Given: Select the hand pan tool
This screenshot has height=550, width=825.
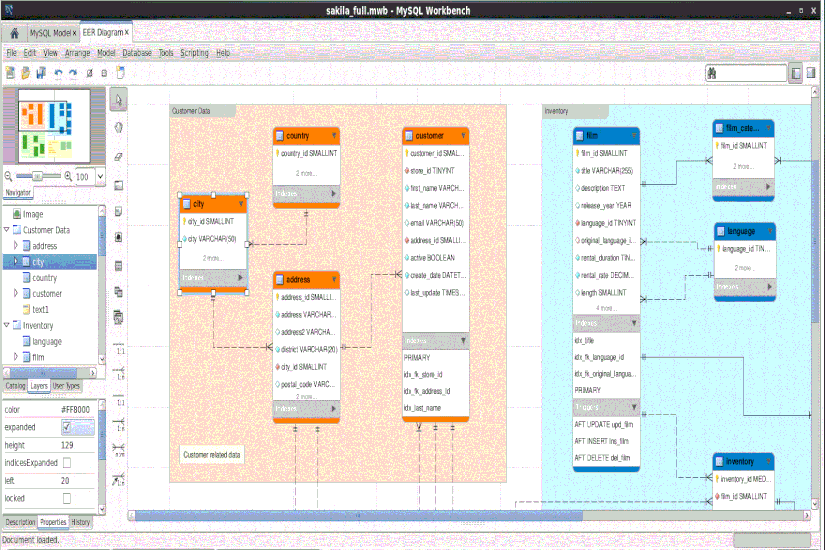Looking at the screenshot, I should click(118, 127).
